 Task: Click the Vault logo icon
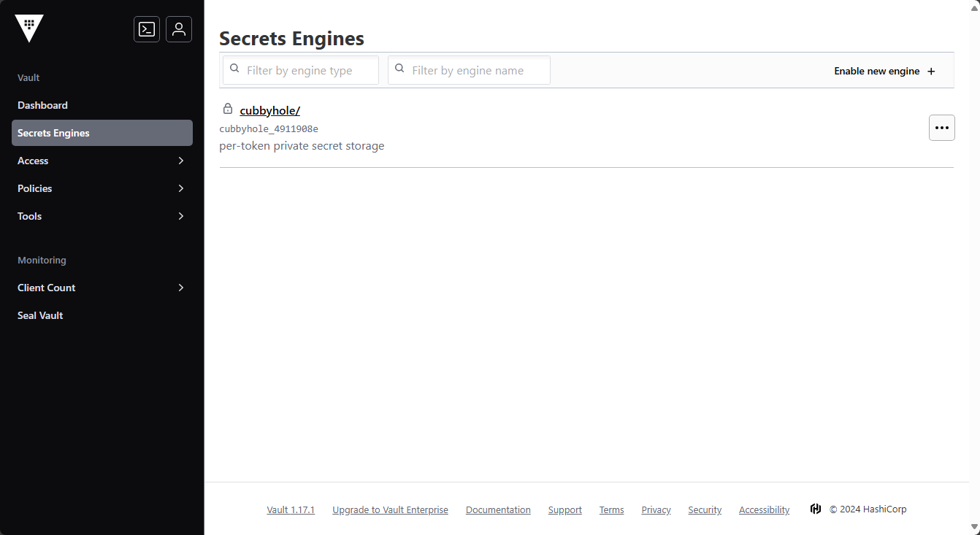[29, 28]
